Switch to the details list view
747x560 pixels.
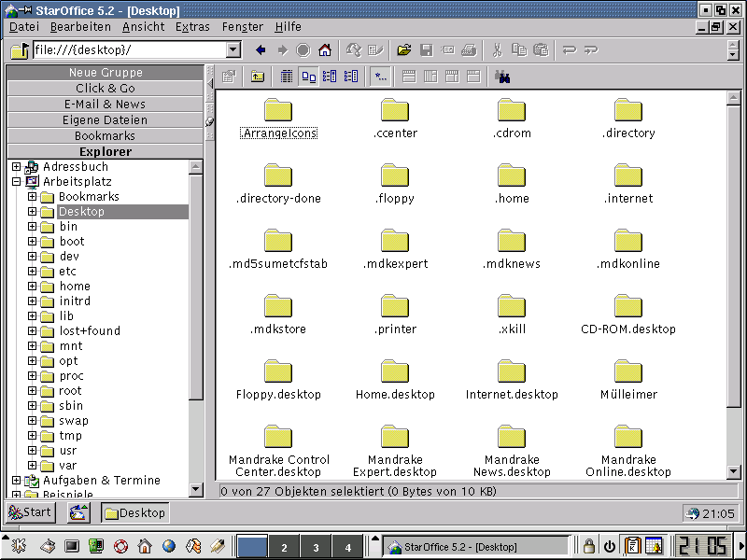(287, 77)
